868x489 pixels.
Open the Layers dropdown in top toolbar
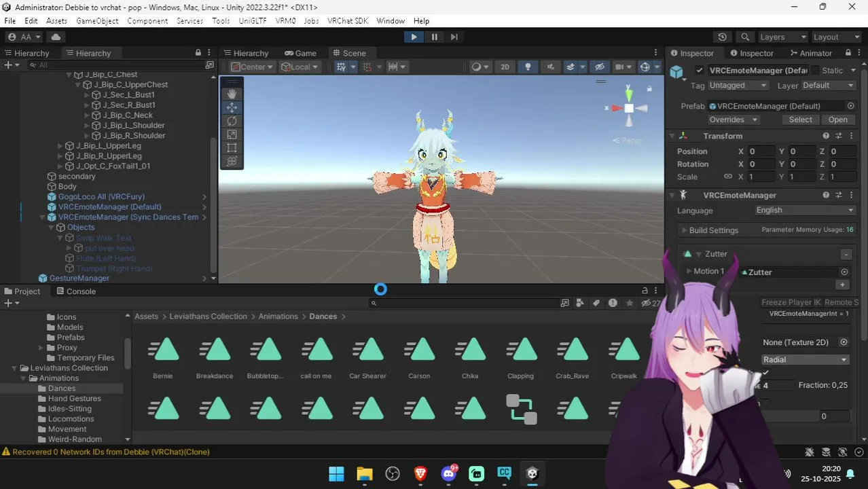(x=782, y=37)
